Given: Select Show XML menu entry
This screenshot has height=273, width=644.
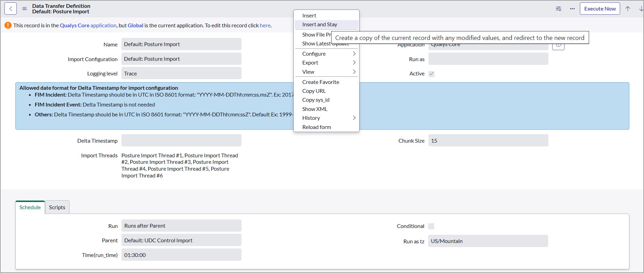Looking at the screenshot, I should coord(326,109).
